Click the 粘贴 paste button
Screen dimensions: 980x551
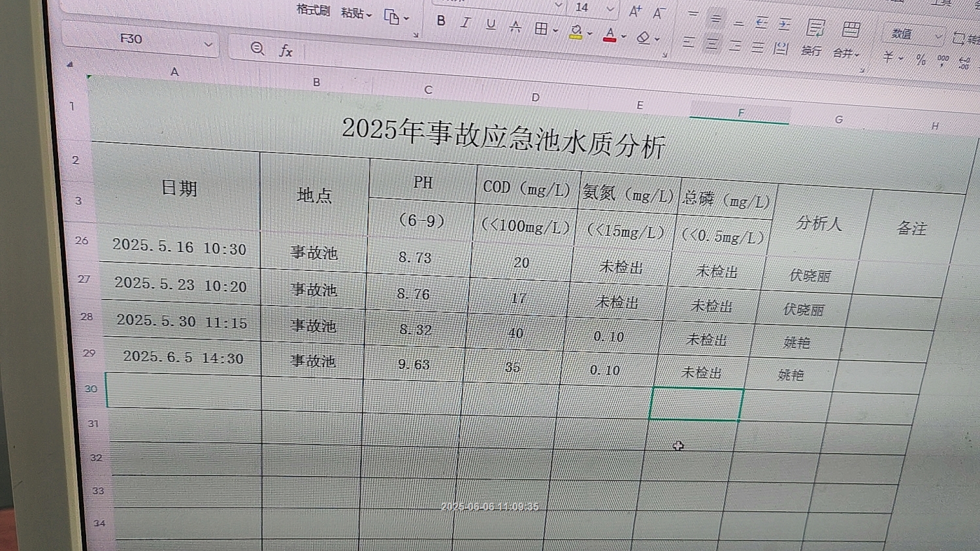(353, 13)
